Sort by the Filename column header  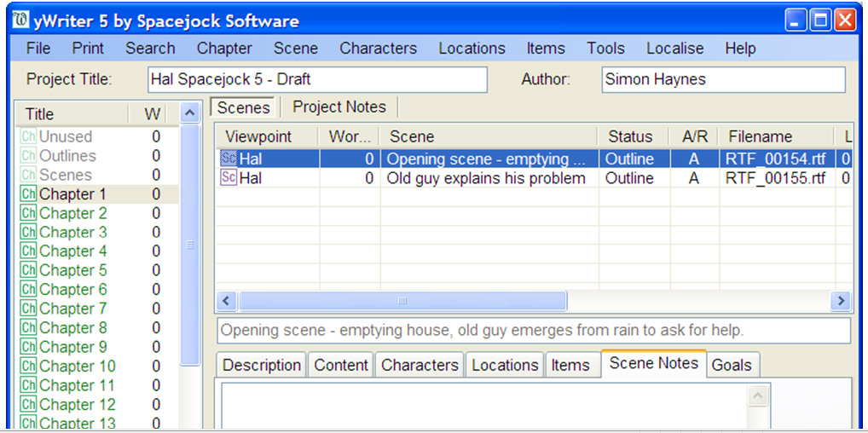click(777, 136)
